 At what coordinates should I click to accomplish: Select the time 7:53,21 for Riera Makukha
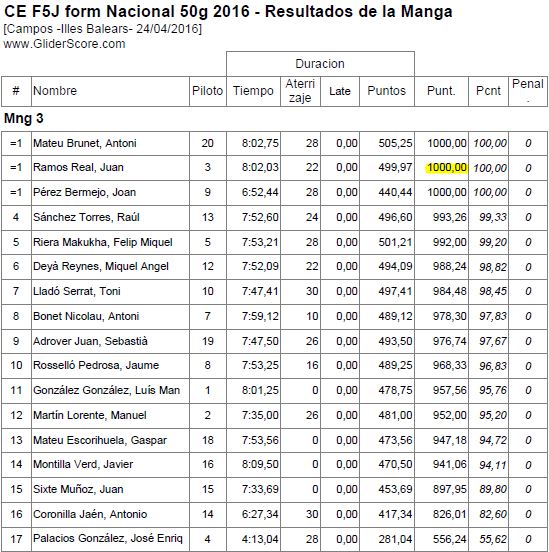point(260,242)
